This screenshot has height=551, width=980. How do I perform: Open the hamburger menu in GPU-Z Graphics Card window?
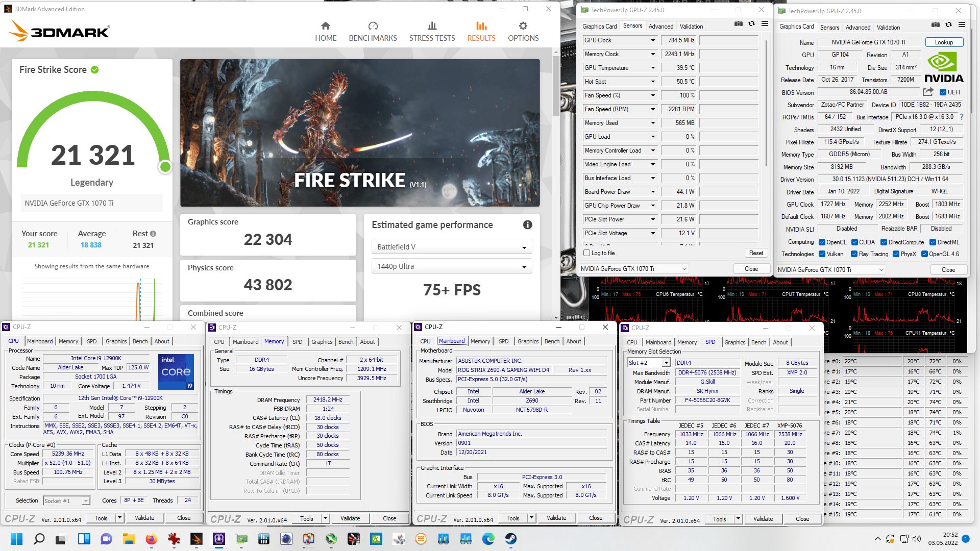pos(962,24)
